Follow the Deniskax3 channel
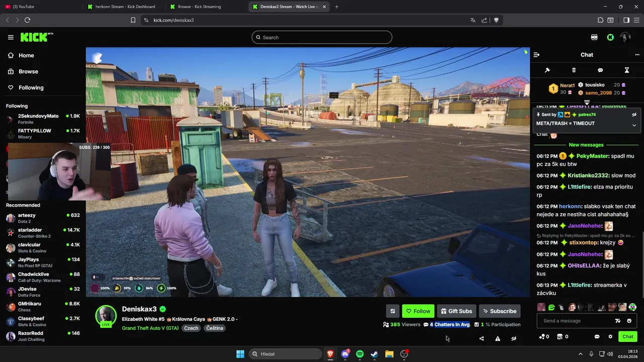The height and width of the screenshot is (362, 644). pyautogui.click(x=418, y=311)
